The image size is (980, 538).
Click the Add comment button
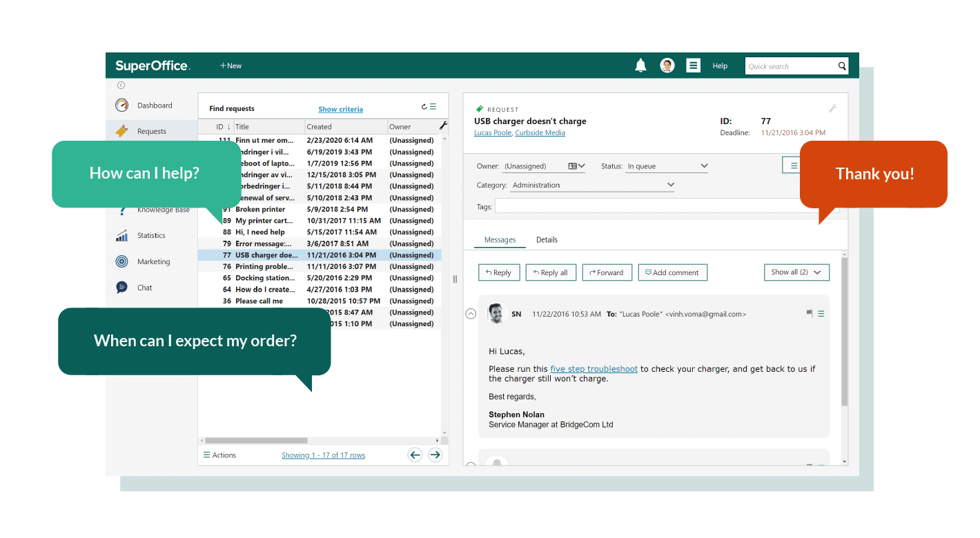(x=672, y=272)
